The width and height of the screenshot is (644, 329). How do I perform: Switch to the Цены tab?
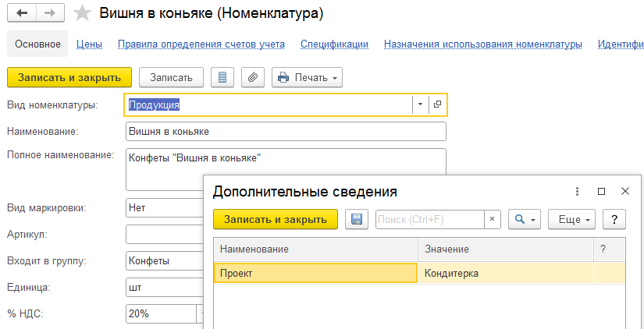point(90,44)
